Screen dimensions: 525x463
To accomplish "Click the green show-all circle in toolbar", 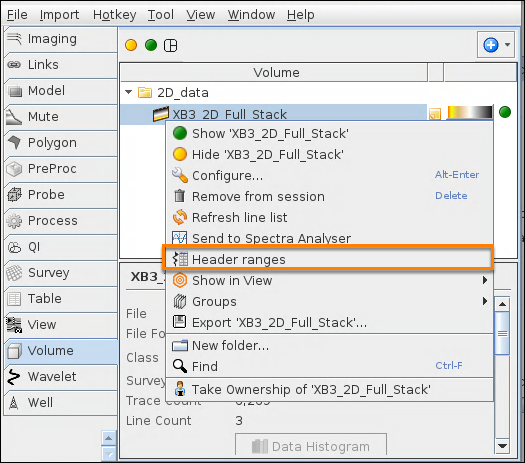I will point(151,45).
